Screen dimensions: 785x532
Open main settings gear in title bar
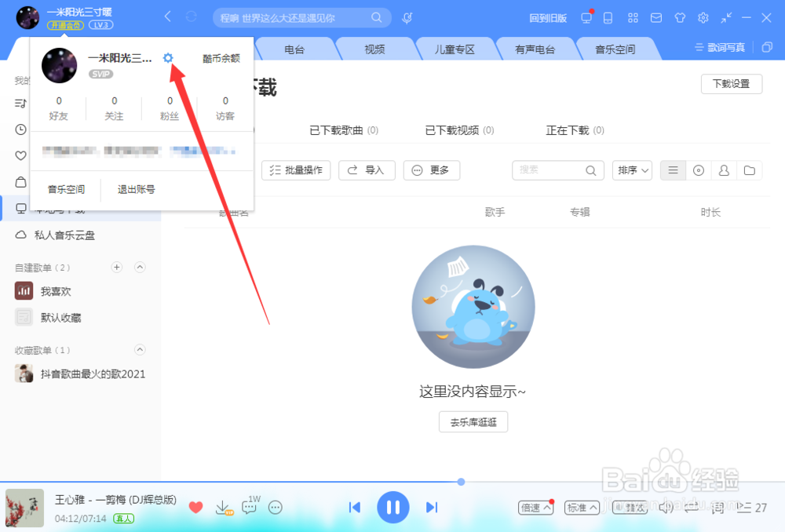pos(703,18)
